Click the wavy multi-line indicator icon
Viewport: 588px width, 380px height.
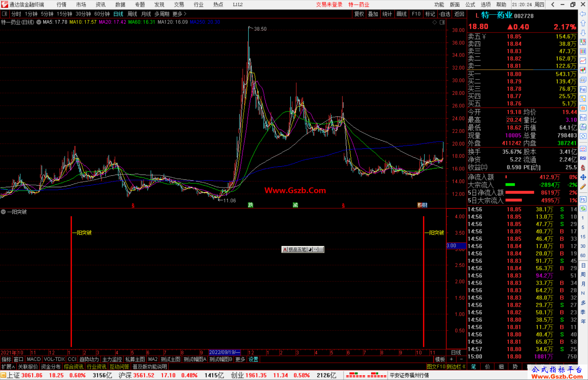pyautogui.click(x=583, y=149)
